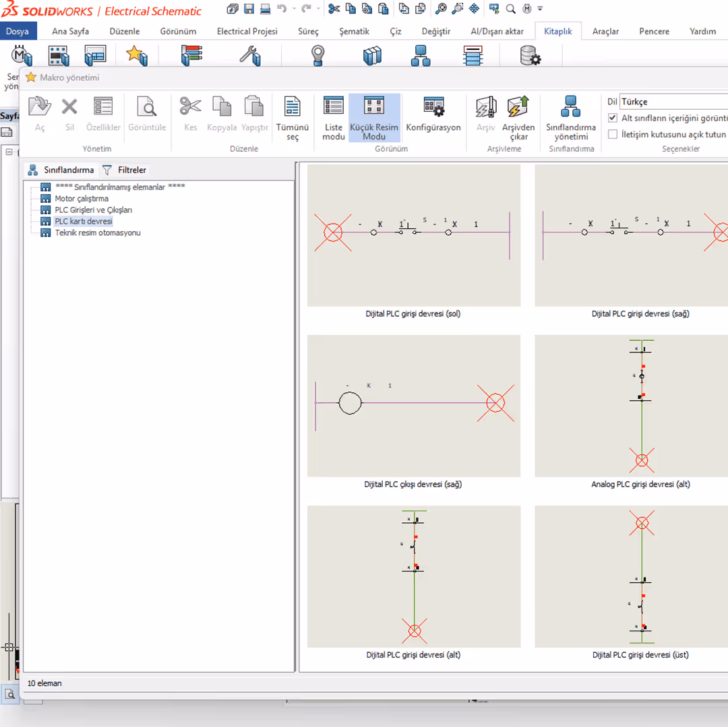The image size is (728, 727).
Task: Select the Motor çalıştırma class
Action: click(82, 199)
